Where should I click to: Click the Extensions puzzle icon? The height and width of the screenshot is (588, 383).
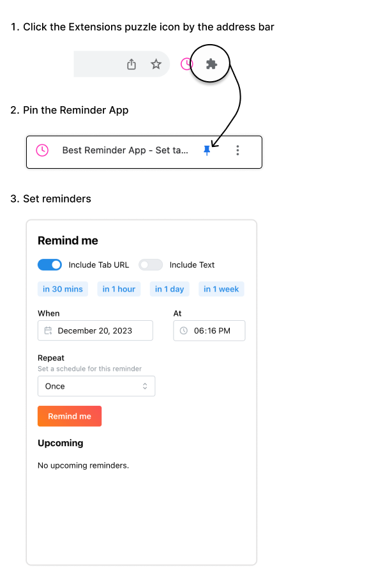[211, 63]
